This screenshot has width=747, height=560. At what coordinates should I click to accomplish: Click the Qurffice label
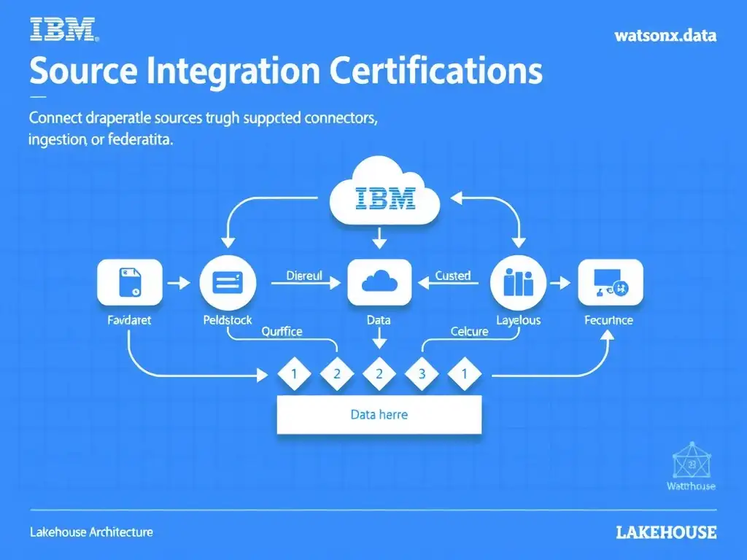pyautogui.click(x=282, y=332)
